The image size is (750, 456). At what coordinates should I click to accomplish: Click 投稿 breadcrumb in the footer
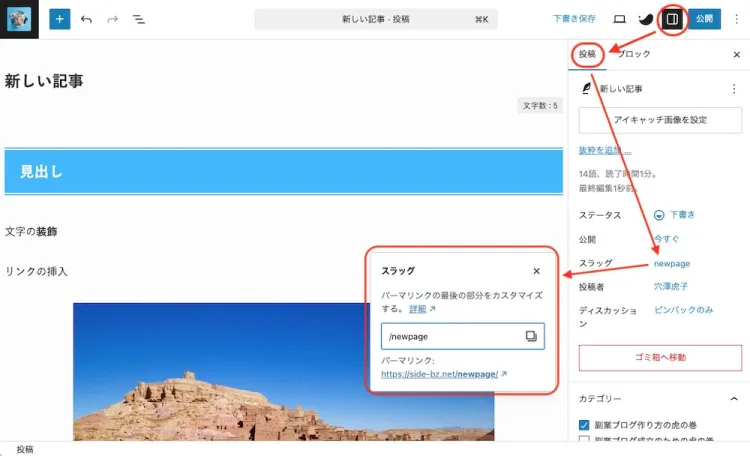(x=25, y=449)
